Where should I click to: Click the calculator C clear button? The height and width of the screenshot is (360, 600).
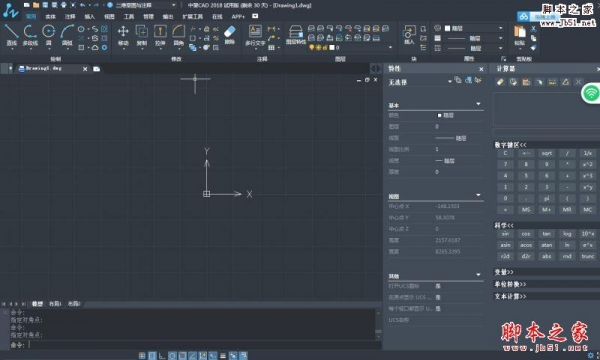pyautogui.click(x=505, y=153)
